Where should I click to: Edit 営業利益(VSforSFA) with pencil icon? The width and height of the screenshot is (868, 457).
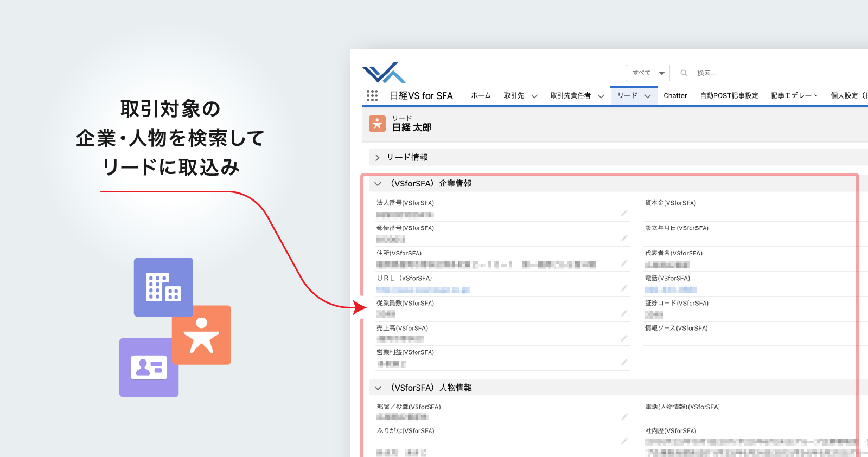[x=624, y=362]
